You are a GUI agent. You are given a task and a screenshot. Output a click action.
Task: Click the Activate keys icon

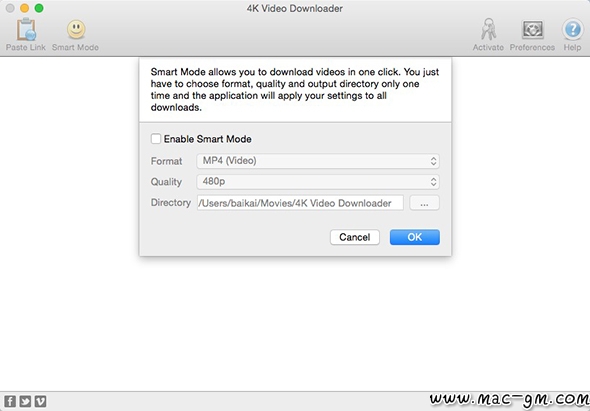(x=488, y=29)
